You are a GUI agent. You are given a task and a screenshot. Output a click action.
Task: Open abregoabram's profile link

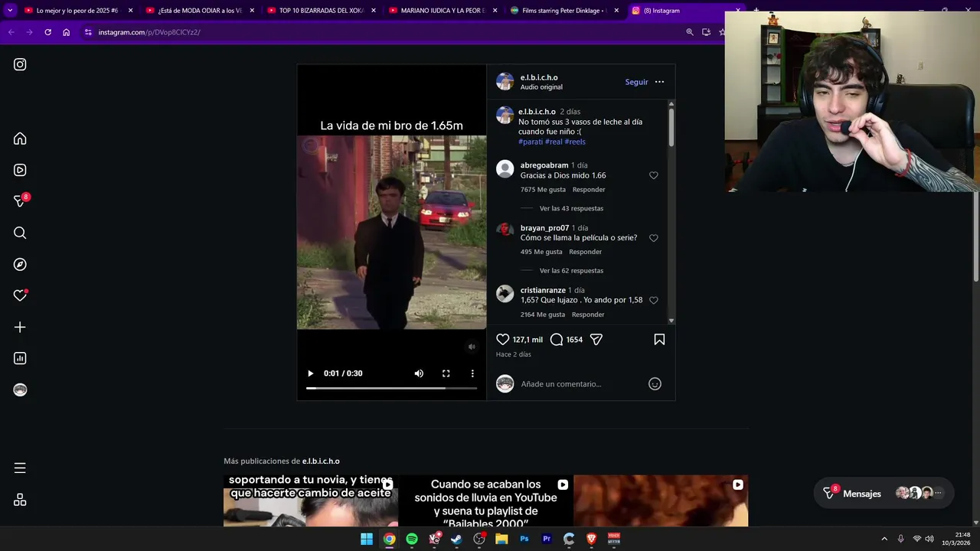tap(544, 165)
